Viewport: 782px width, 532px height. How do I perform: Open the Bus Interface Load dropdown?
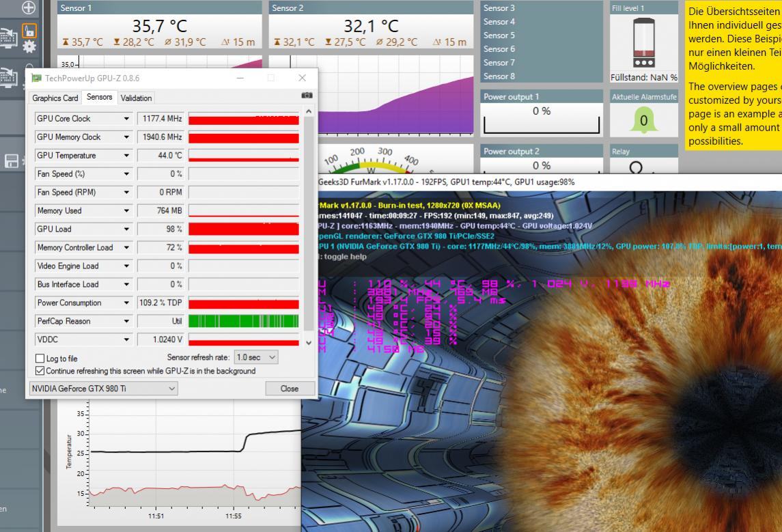[x=126, y=284]
